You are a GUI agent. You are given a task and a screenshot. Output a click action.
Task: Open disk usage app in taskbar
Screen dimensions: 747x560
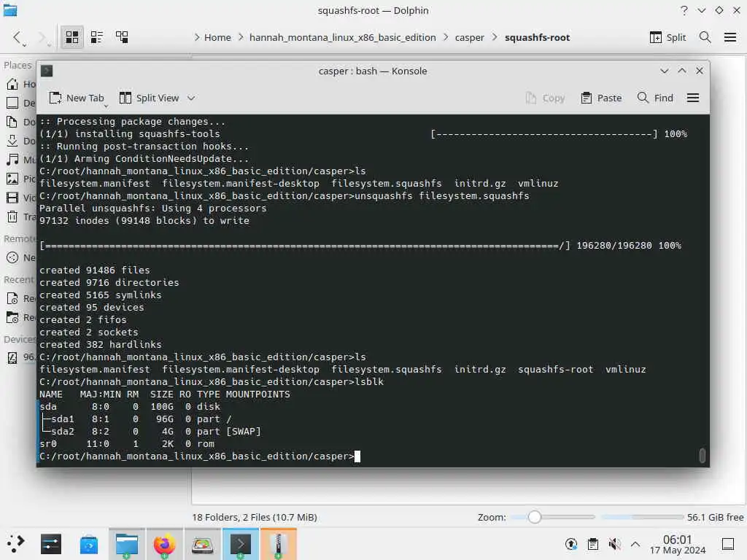pyautogui.click(x=203, y=544)
